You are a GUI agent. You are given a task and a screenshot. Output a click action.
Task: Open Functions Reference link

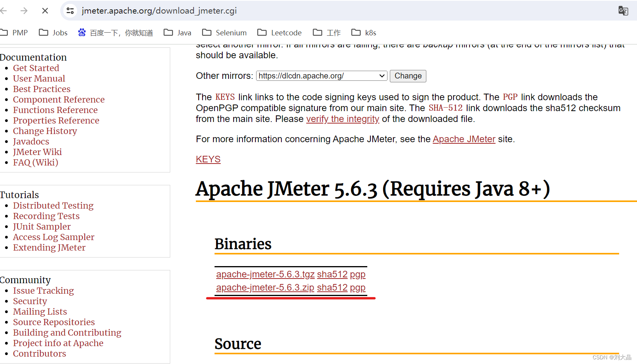(55, 110)
